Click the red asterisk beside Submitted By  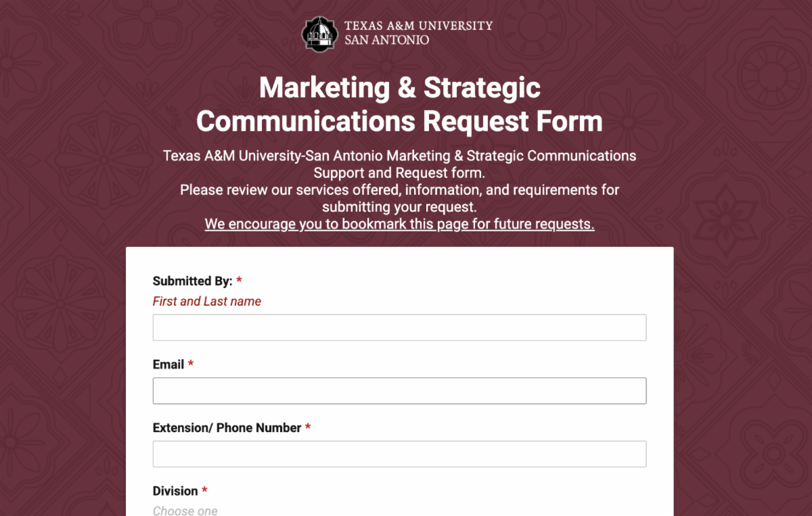(239, 279)
